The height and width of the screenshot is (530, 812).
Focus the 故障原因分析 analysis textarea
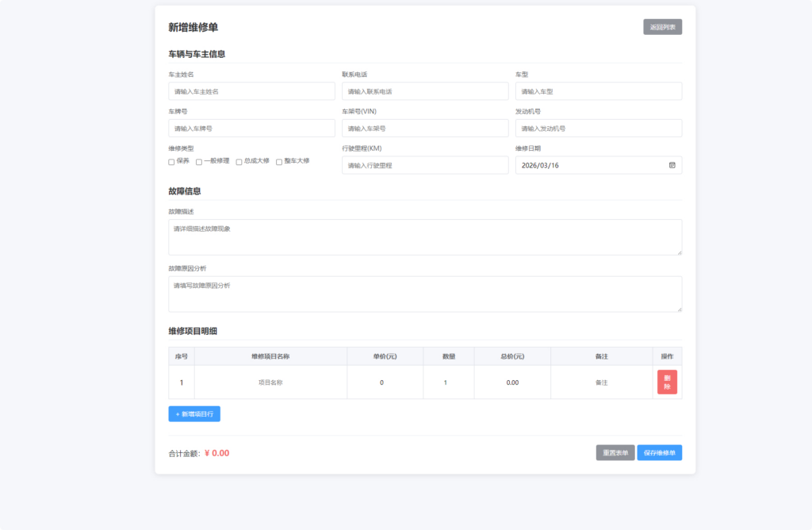click(x=425, y=294)
